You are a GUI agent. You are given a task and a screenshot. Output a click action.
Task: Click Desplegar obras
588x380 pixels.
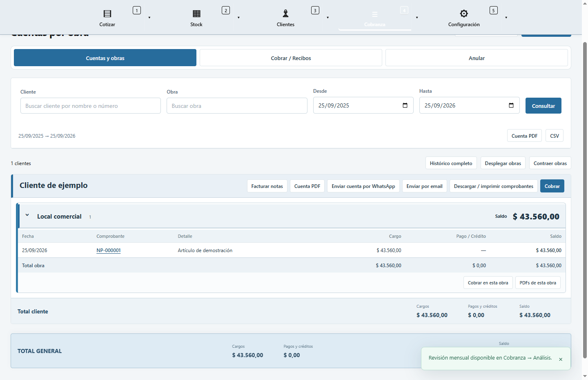click(x=503, y=163)
